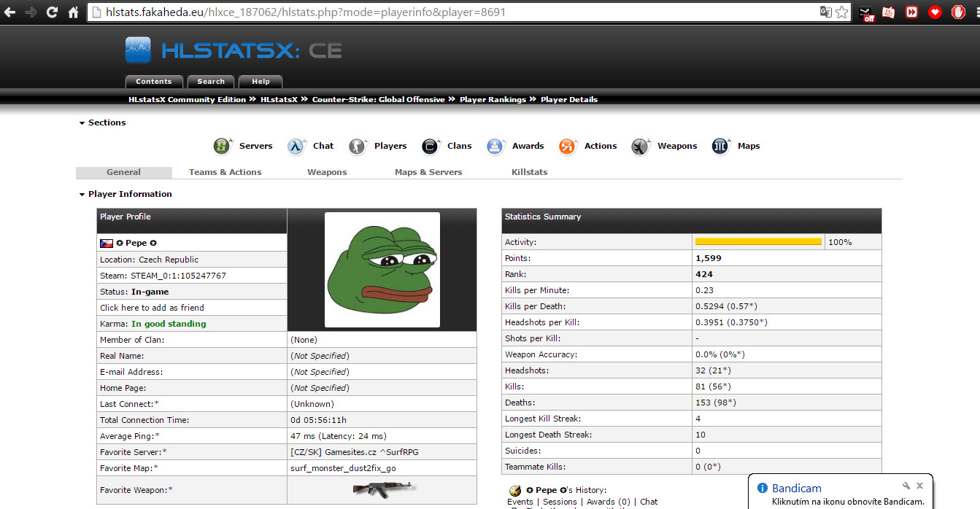
Task: Close the Bandicam notification
Action: [920, 486]
